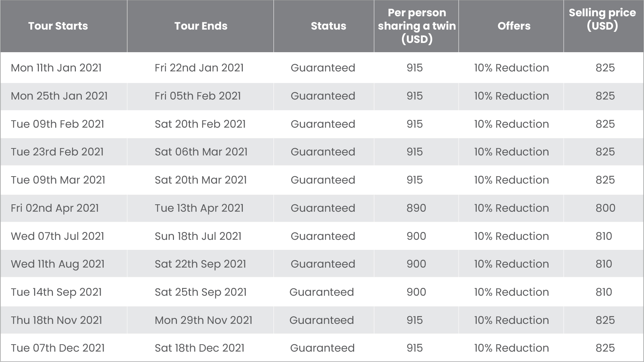This screenshot has width=644, height=362.
Task: Click the Wed 07th Jul 2021 start date
Action: pyautogui.click(x=58, y=236)
